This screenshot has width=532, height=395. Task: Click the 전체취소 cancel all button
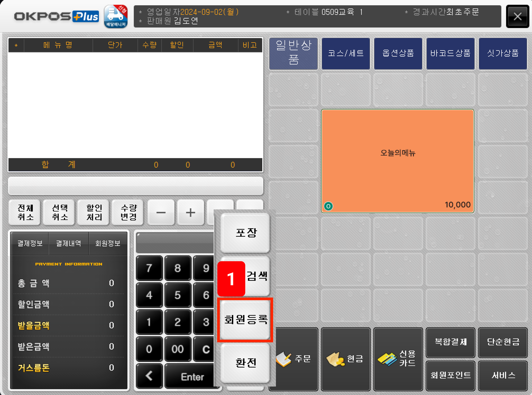pos(25,212)
